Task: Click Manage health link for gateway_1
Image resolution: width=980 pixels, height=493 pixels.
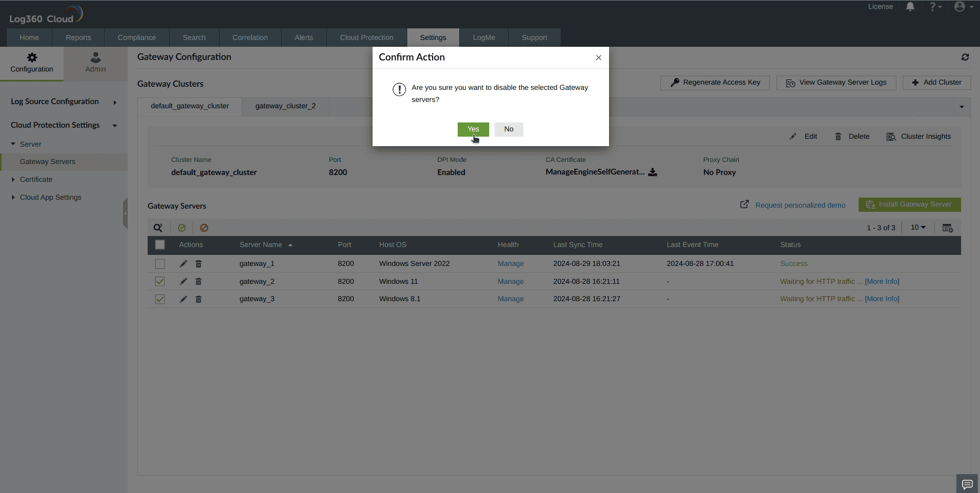Action: coord(511,264)
